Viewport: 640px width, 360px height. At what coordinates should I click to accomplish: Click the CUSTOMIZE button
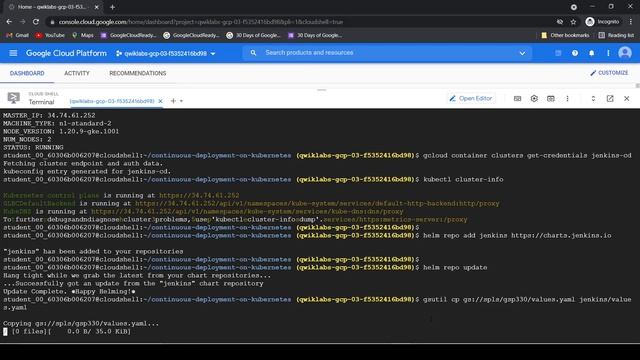[x=609, y=73]
